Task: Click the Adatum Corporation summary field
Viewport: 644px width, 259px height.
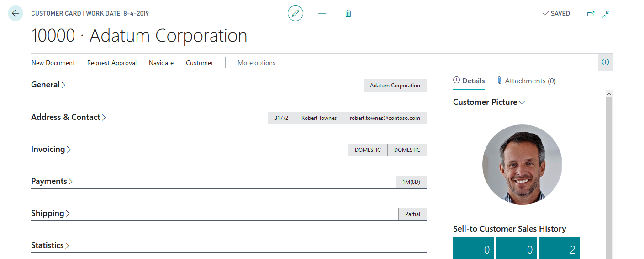Action: click(395, 86)
